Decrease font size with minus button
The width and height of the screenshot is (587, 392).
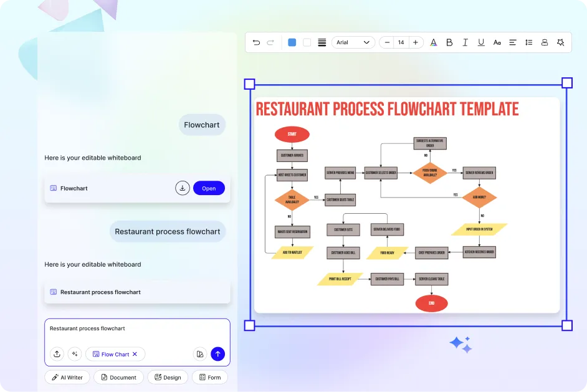coord(387,42)
